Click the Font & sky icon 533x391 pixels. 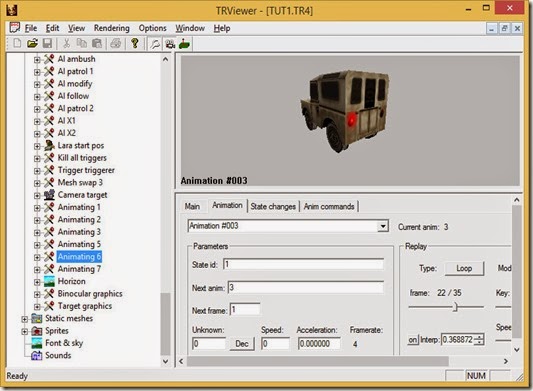tap(36, 343)
